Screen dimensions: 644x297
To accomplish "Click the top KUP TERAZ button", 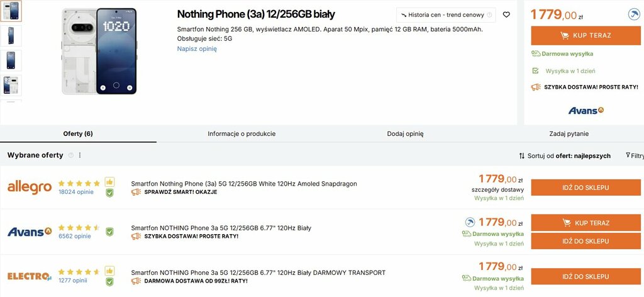I will click(586, 36).
